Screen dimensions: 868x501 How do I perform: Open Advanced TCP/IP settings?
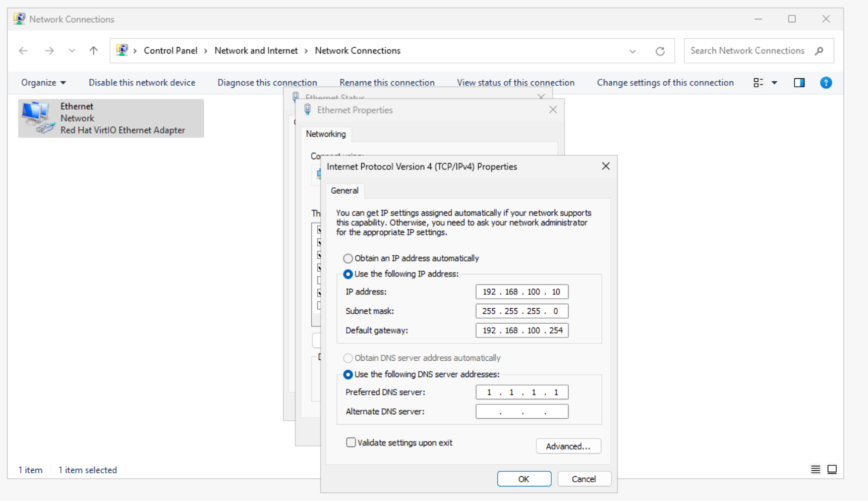point(569,446)
